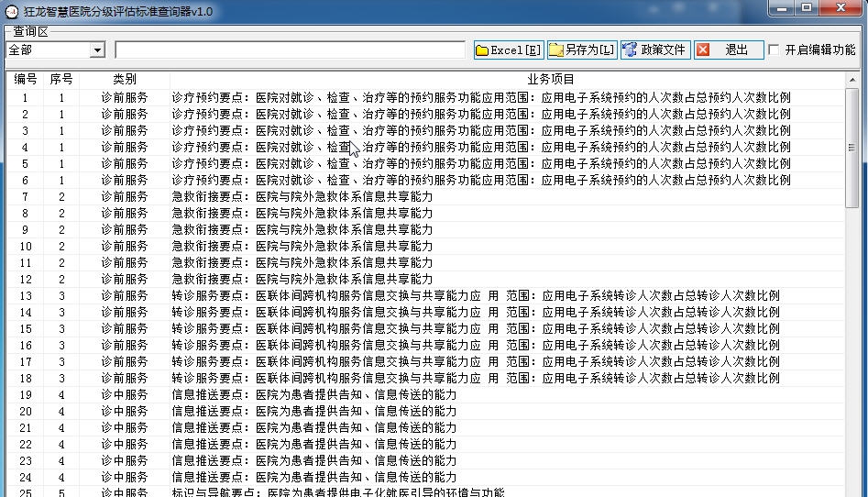Click the 另存为[L] save-as button
This screenshot has width=868, height=497.
(x=582, y=50)
